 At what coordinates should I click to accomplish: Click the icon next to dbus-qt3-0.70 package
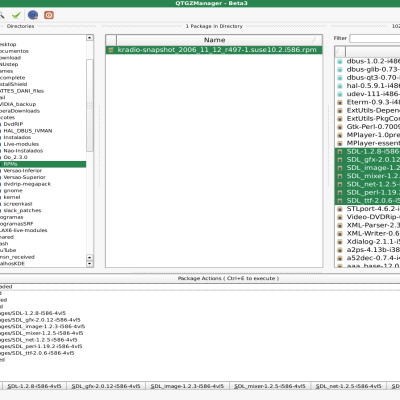tap(340, 78)
